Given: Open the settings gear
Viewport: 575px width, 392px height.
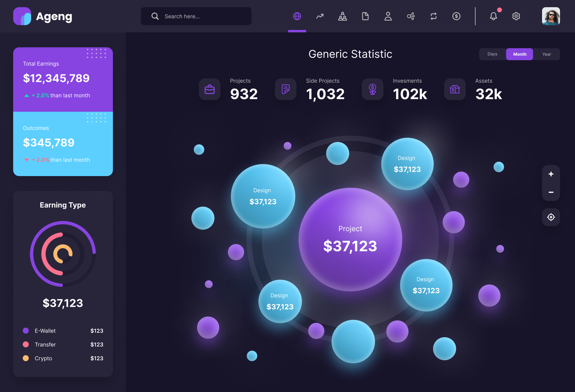Looking at the screenshot, I should (x=516, y=16).
